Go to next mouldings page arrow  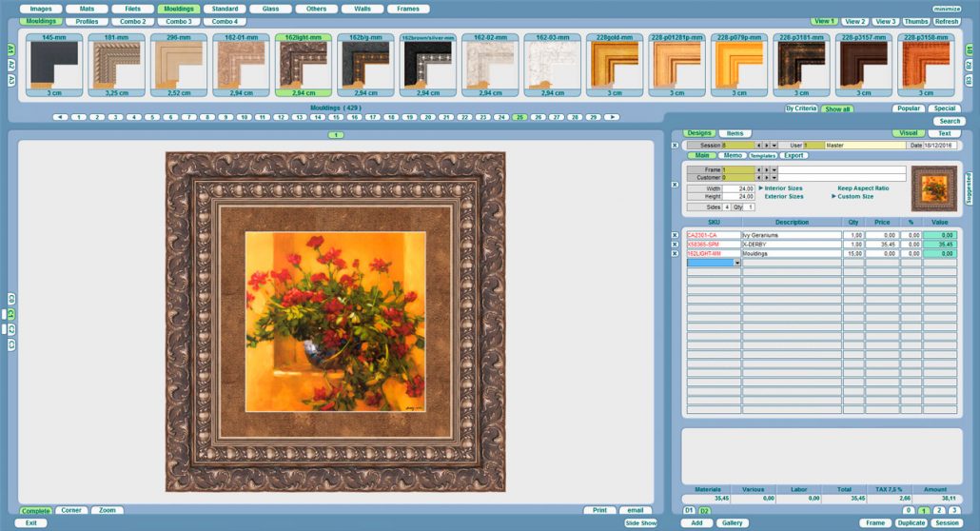(x=612, y=117)
